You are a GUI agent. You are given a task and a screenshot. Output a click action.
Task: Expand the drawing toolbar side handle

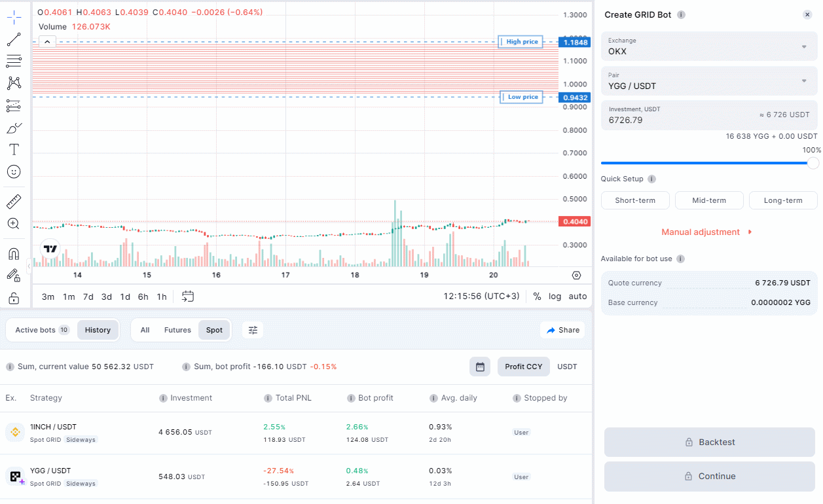click(29, 266)
